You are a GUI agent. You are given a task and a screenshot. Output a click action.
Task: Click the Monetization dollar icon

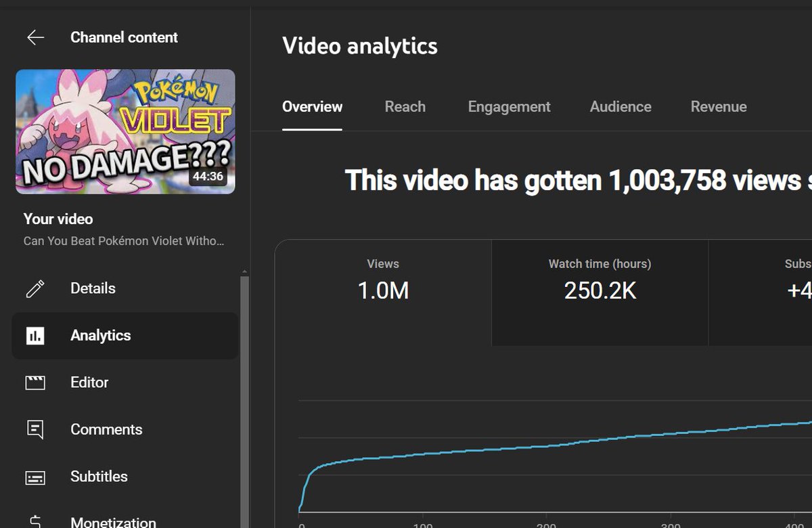click(35, 521)
